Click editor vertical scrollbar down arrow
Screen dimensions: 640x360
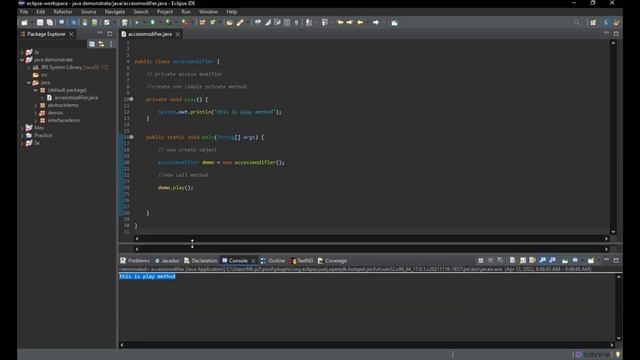tap(613, 232)
